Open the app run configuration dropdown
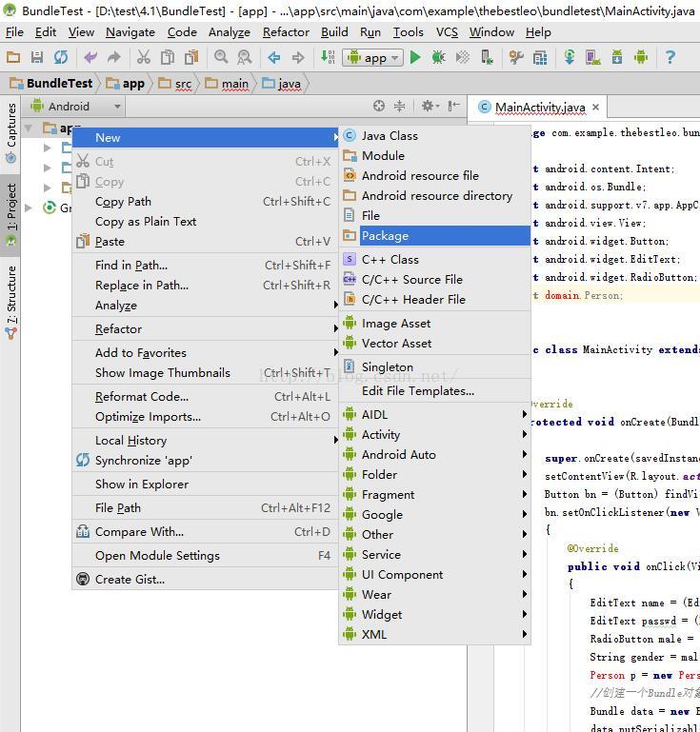700x732 pixels. click(x=373, y=57)
